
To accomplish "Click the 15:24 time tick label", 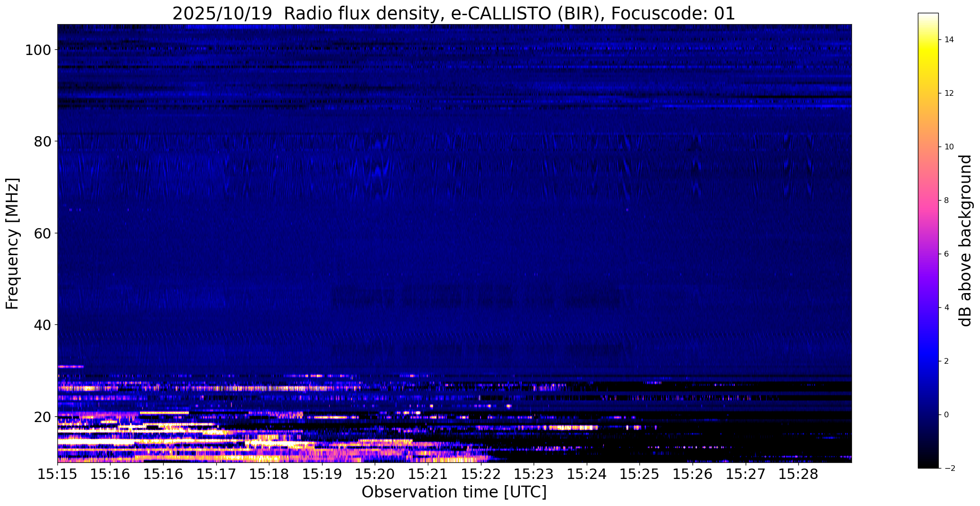I will [x=587, y=474].
